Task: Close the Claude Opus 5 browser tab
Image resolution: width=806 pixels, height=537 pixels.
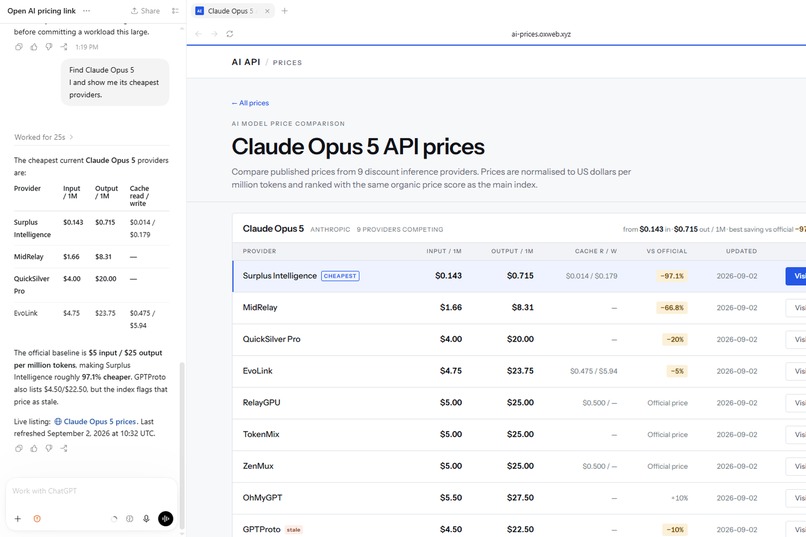Action: click(x=267, y=11)
